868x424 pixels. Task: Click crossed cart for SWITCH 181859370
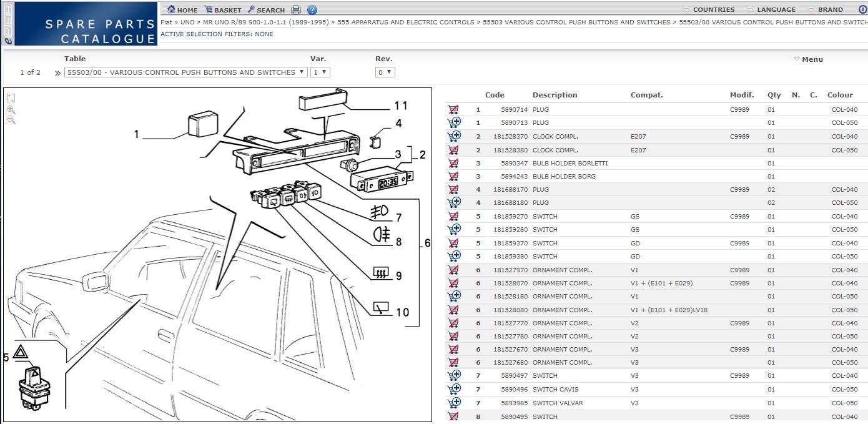coord(453,243)
